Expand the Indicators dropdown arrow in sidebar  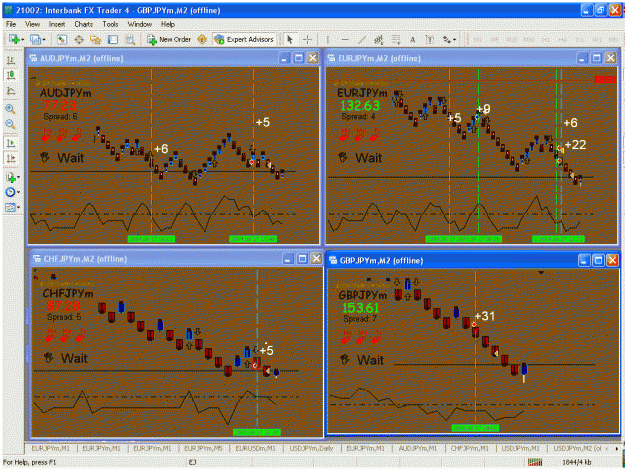(18, 177)
